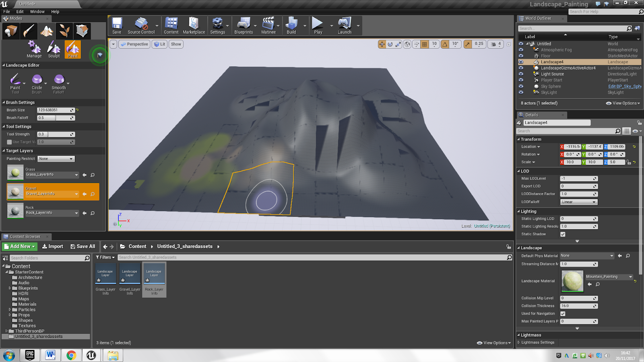Select the Landscape mode mountain icon
This screenshot has height=362, width=644.
[47, 31]
